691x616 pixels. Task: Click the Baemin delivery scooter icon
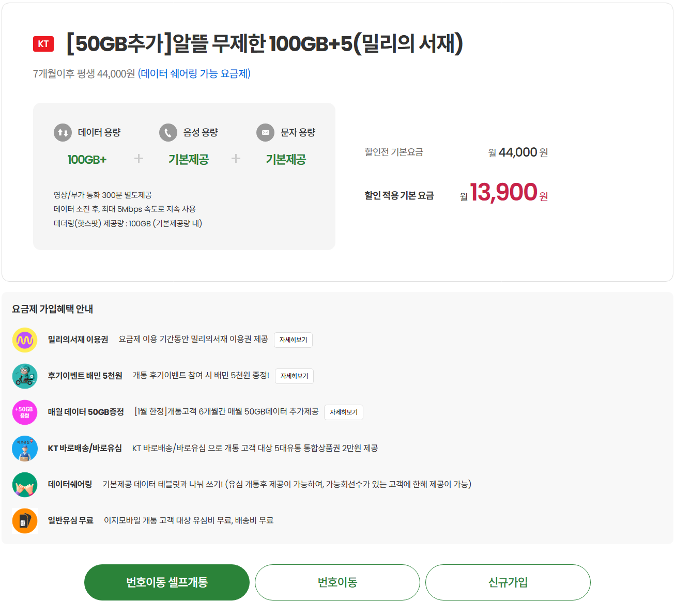click(x=25, y=376)
